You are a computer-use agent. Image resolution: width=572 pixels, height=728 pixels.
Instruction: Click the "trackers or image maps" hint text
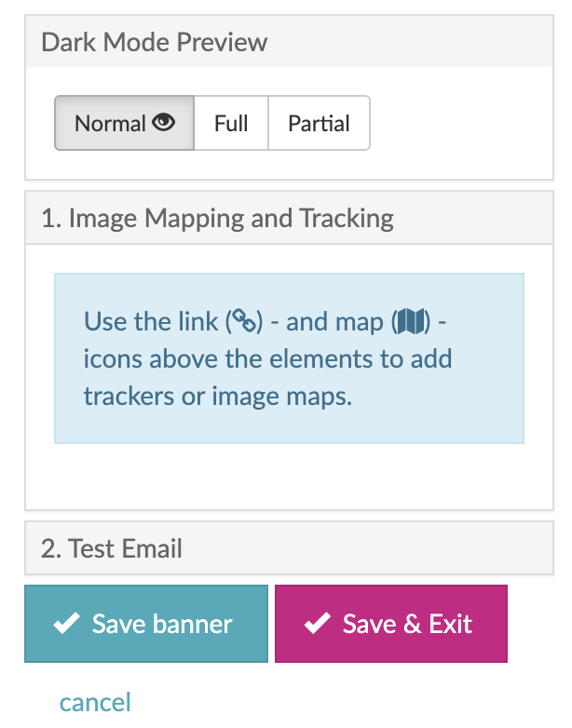218,396
